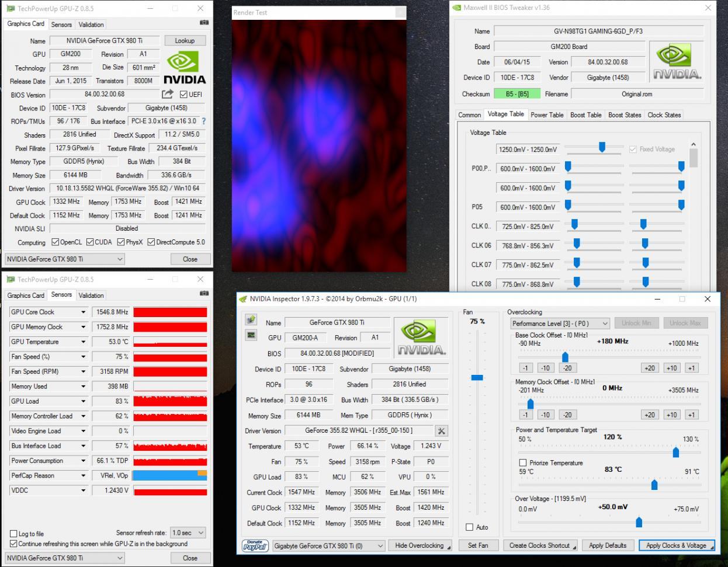
Task: Click the NVIDIA logo in Maxwell BIOS Tweaker
Action: click(676, 62)
